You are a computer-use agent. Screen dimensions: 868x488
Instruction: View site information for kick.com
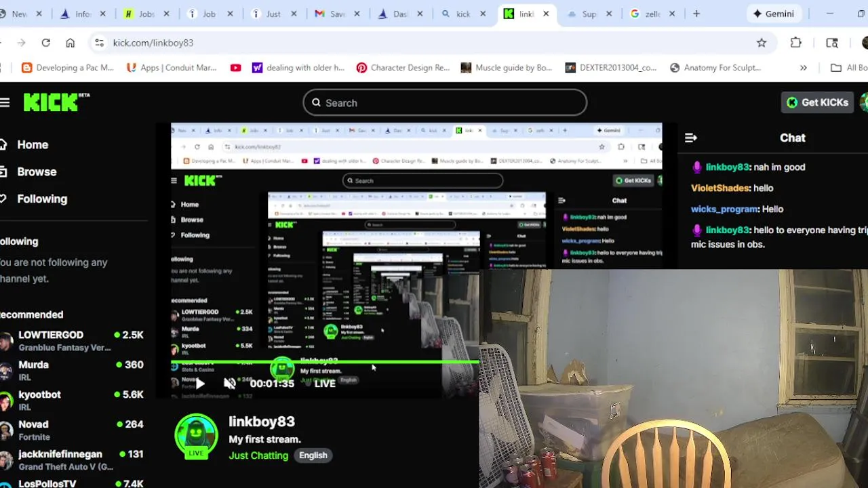tap(99, 43)
